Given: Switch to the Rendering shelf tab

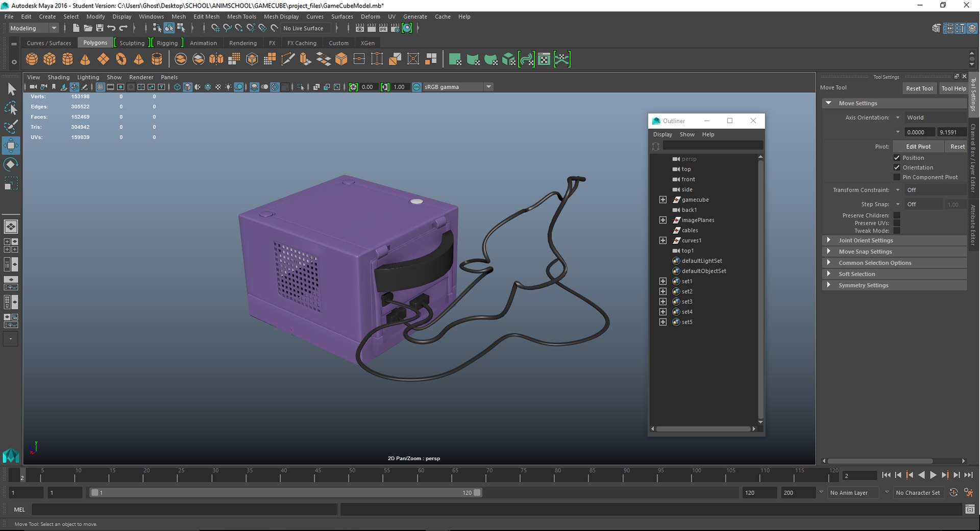Looking at the screenshot, I should click(x=243, y=43).
